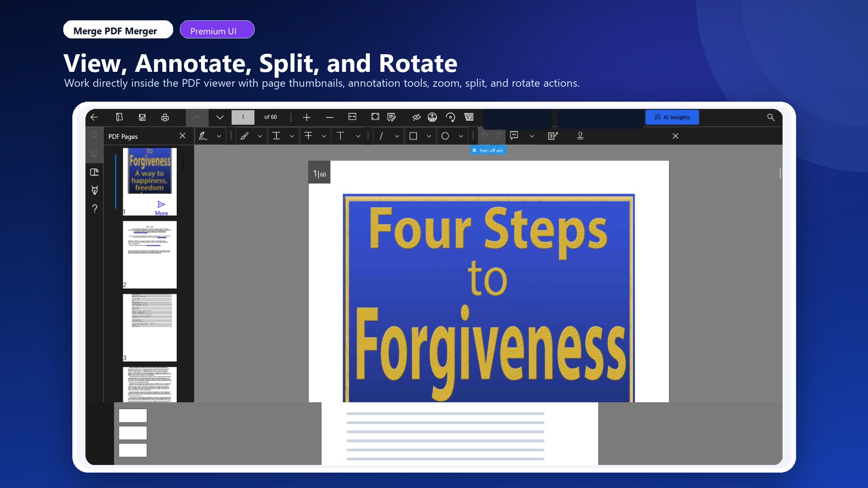Open a file with the document icon

pyautogui.click(x=119, y=117)
